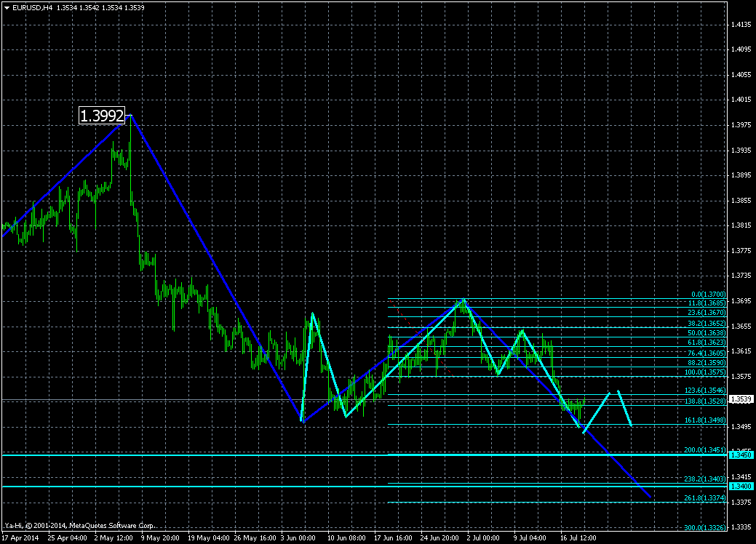Image resolution: width=756 pixels, height=544 pixels.
Task: Click 1.4055 on the price axis
Action: pyautogui.click(x=741, y=75)
